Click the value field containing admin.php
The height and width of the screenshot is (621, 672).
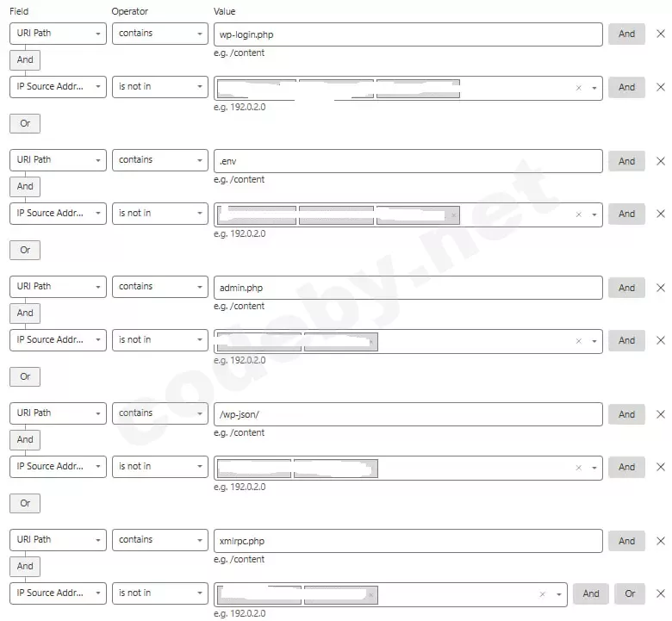click(408, 287)
